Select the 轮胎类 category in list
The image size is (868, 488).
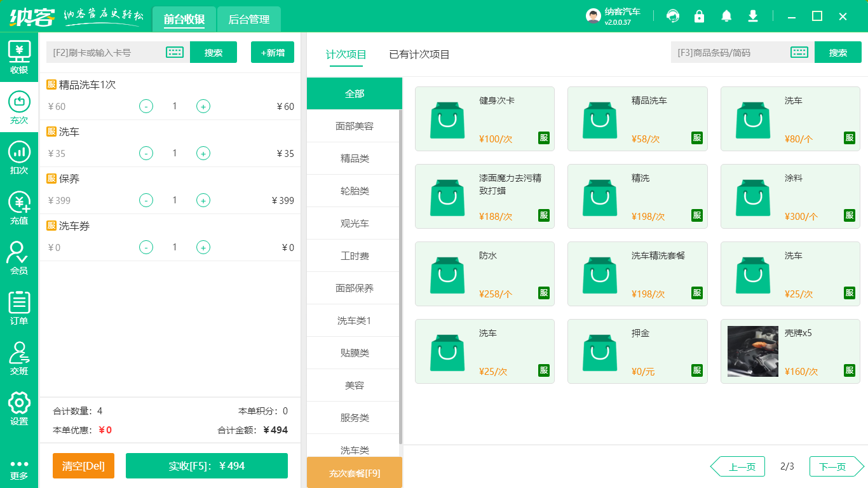point(354,191)
